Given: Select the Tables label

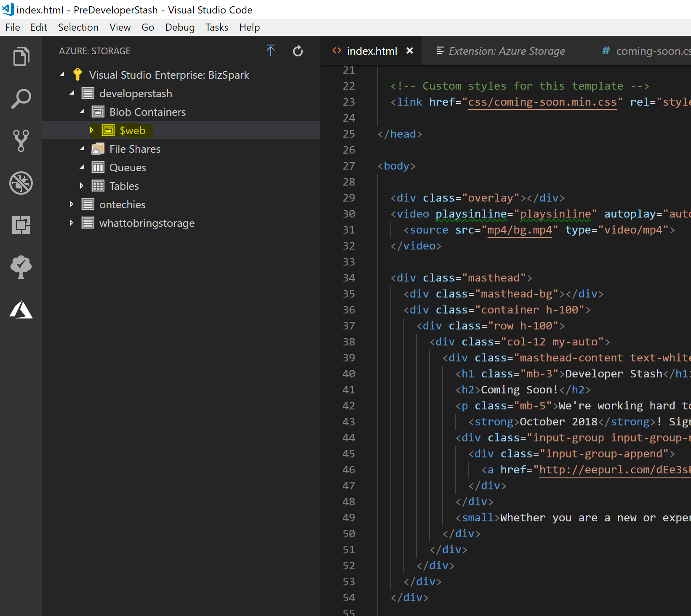Looking at the screenshot, I should click(x=124, y=186).
